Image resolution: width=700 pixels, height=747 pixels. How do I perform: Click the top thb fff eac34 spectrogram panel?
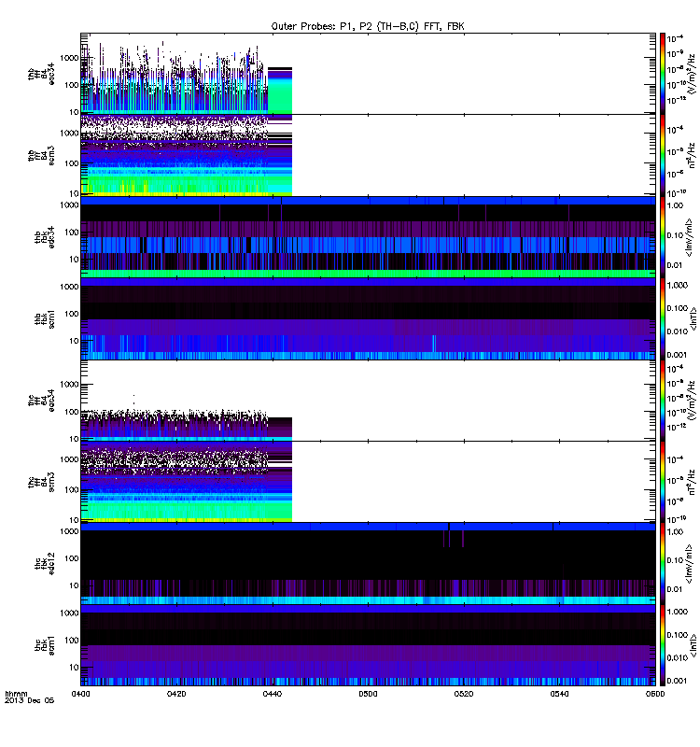click(368, 74)
